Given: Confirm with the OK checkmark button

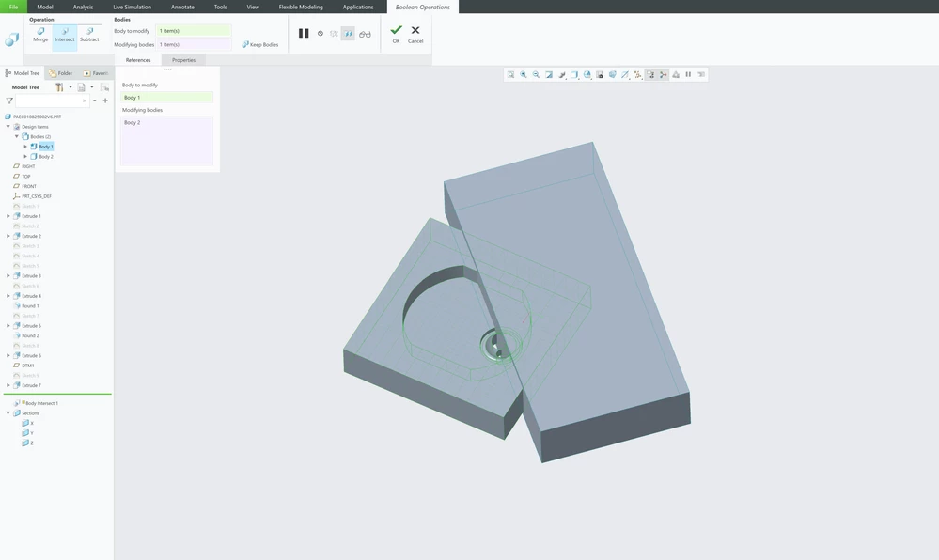Looking at the screenshot, I should coord(396,34).
